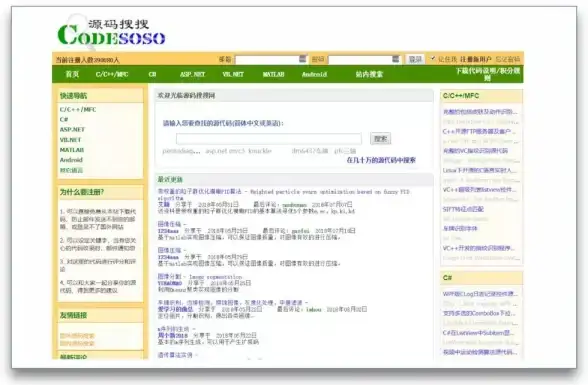Viewport: 588px width, 385px height.
Task: Select VB.NET under 快速导航 sidebar
Action: (70, 139)
